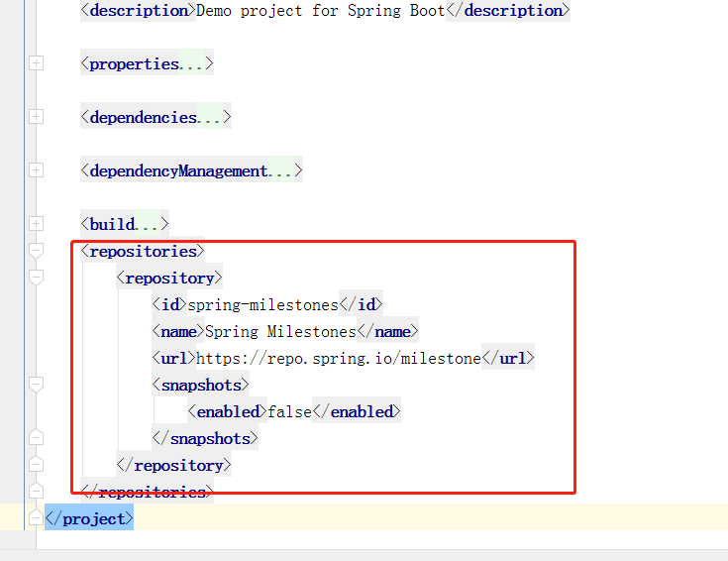Click the folded 'dependencyManagement...' placeholder text
Viewport: 728px width, 561px height.
coord(191,170)
